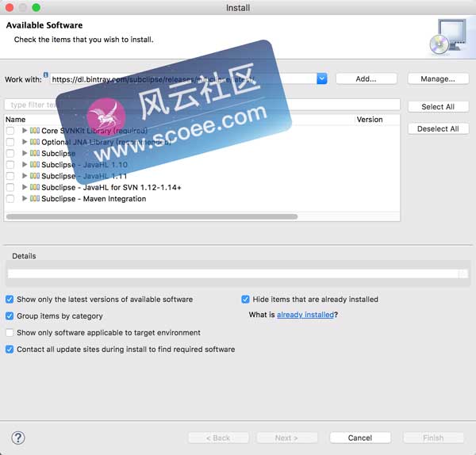This screenshot has height=455, width=476.
Task: Click the Work with URL field
Action: (x=183, y=79)
